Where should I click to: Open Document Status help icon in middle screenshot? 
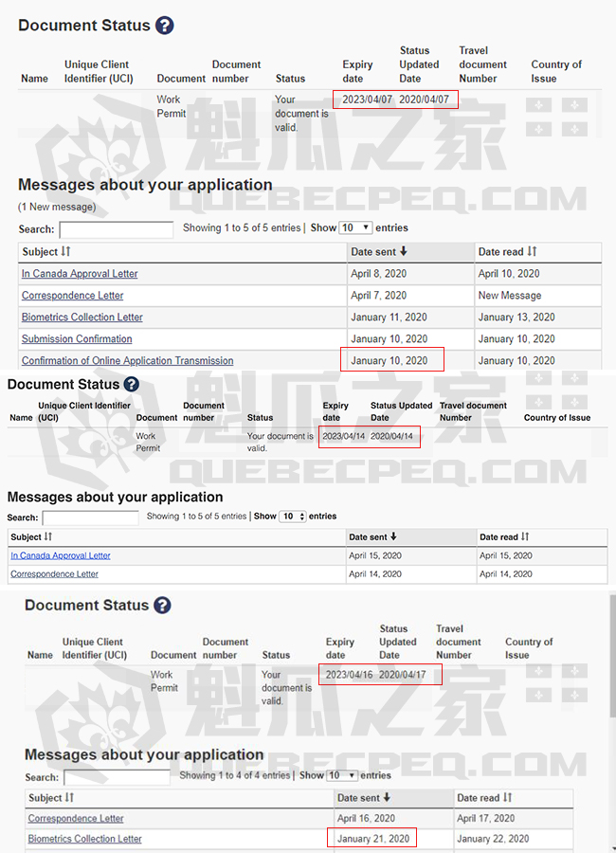pos(131,384)
